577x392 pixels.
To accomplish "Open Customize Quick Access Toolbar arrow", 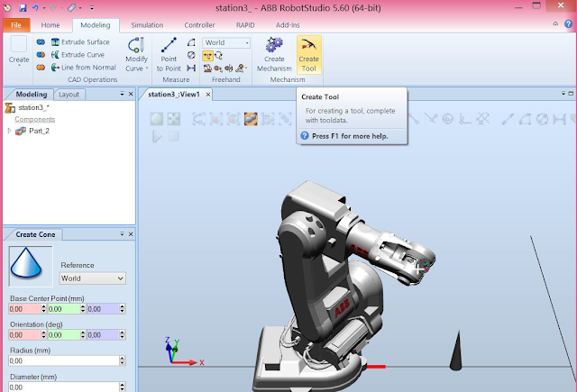I will [x=92, y=8].
